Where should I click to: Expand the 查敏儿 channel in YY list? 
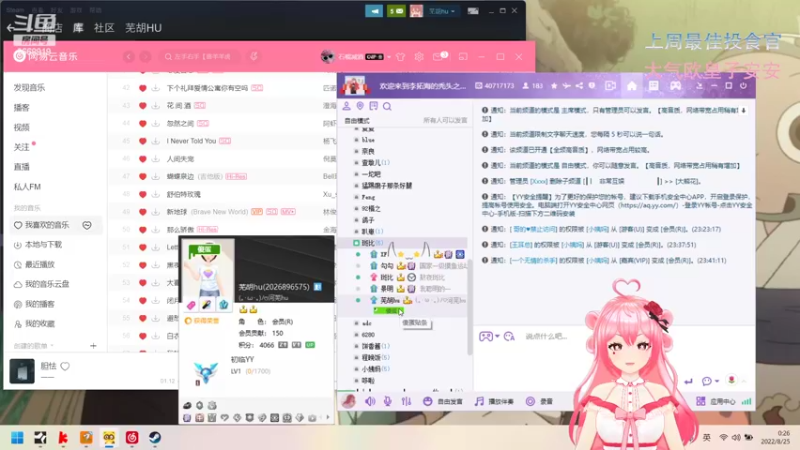coord(356,163)
